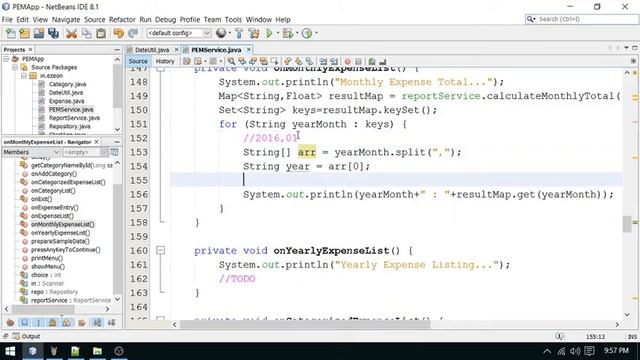Open the Refactor menu
The image size is (640, 360).
click(122, 20)
